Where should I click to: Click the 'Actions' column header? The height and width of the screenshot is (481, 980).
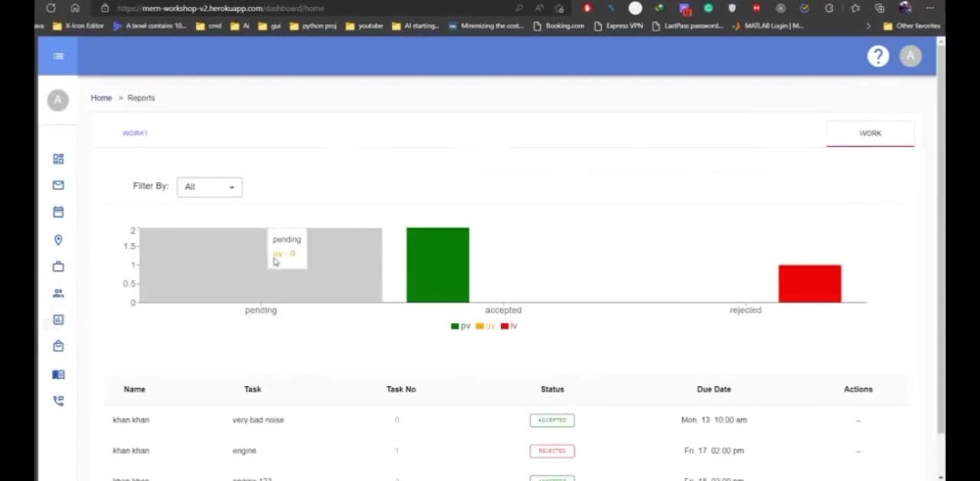pyautogui.click(x=858, y=389)
